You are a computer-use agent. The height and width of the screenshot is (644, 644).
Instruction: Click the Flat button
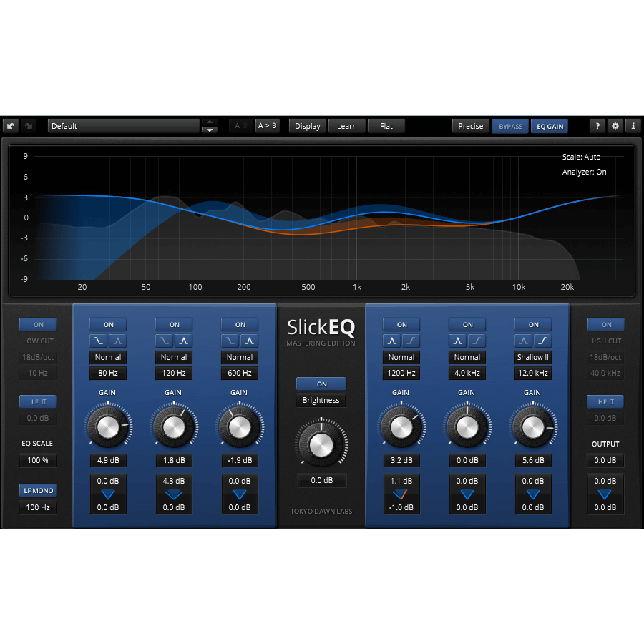coord(386,126)
